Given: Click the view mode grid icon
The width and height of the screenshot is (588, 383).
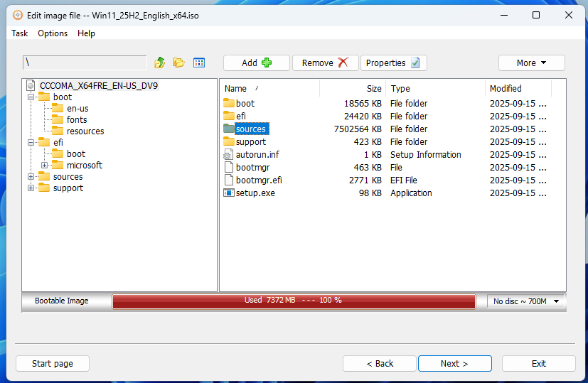Looking at the screenshot, I should point(199,63).
